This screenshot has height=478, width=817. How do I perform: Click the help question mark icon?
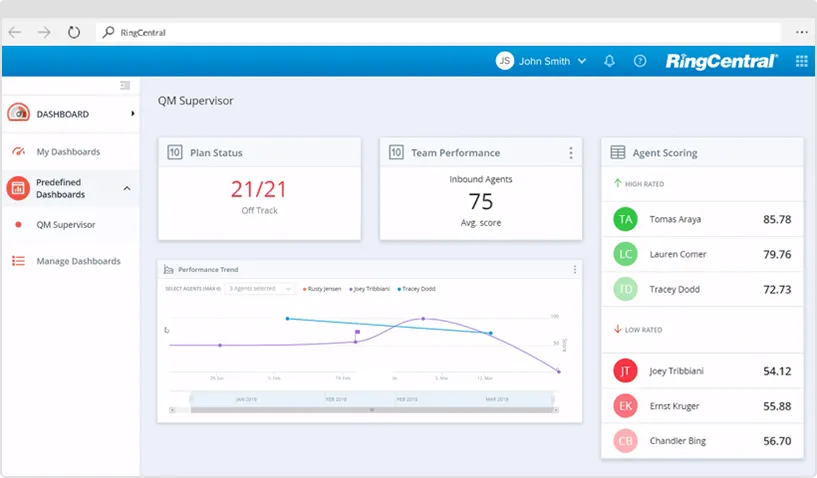coord(640,61)
